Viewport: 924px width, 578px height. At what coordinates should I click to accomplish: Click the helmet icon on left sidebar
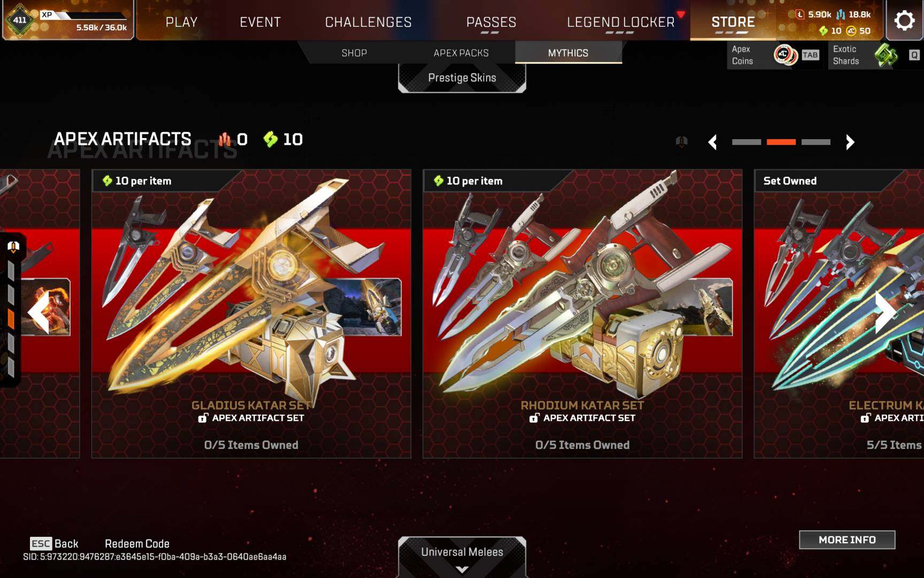[13, 246]
